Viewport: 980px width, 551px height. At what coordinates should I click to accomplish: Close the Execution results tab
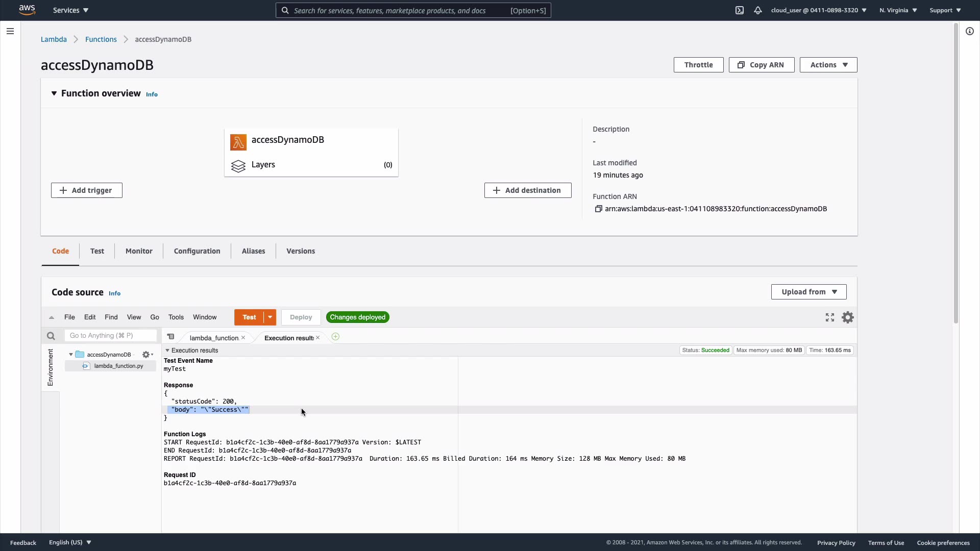(318, 338)
